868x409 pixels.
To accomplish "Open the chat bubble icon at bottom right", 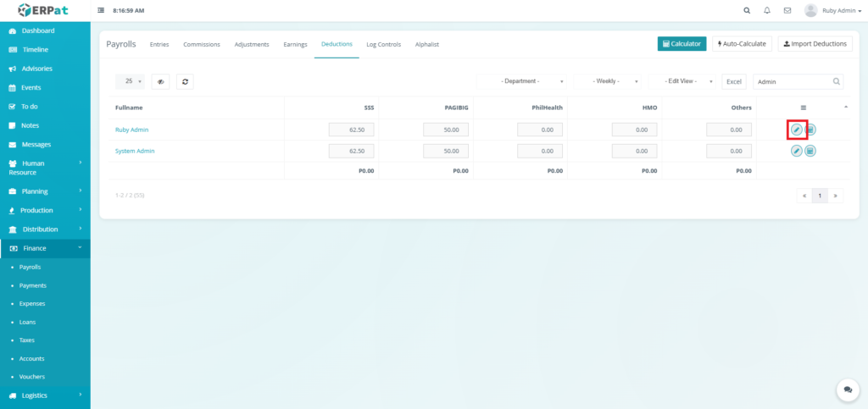I will pos(847,390).
